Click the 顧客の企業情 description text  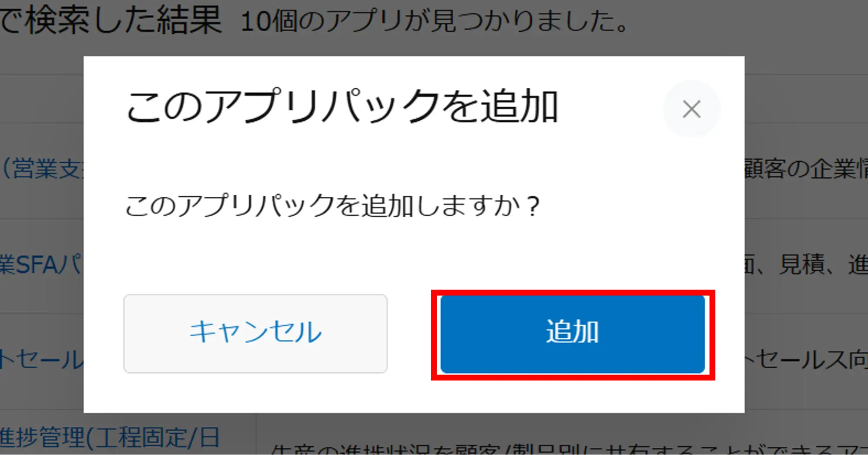[x=806, y=169]
